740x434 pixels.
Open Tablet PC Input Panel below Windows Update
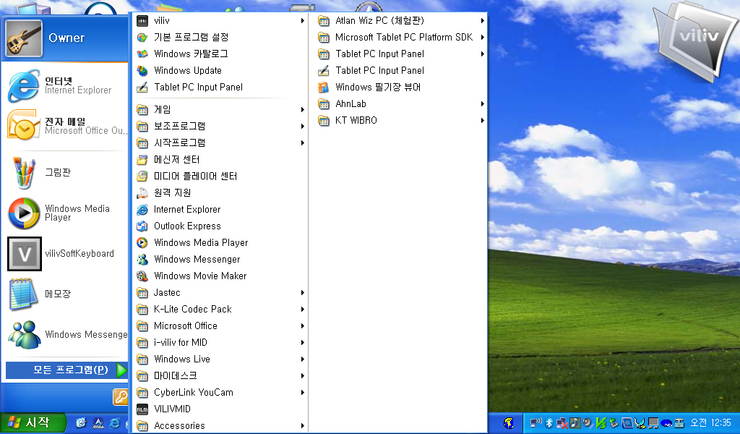click(x=142, y=87)
